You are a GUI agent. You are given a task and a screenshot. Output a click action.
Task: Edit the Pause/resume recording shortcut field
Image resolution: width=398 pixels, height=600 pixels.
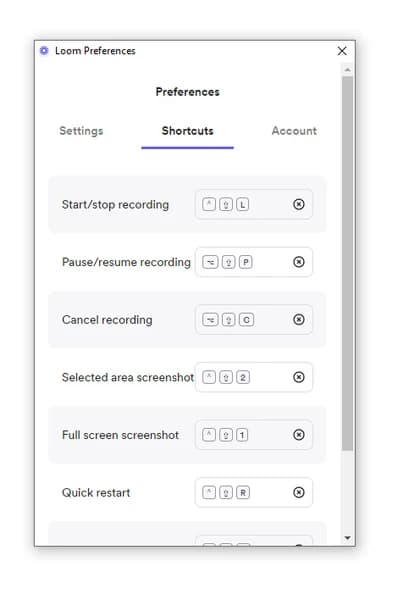pos(254,262)
